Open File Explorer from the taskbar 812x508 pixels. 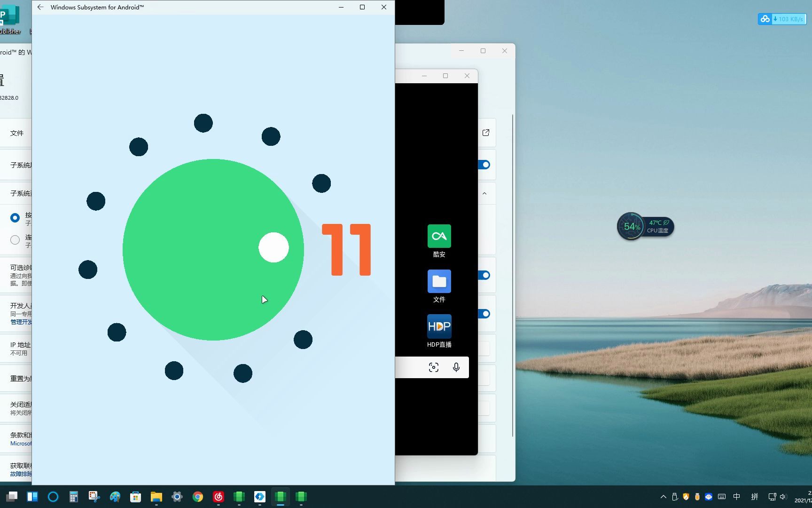click(156, 497)
